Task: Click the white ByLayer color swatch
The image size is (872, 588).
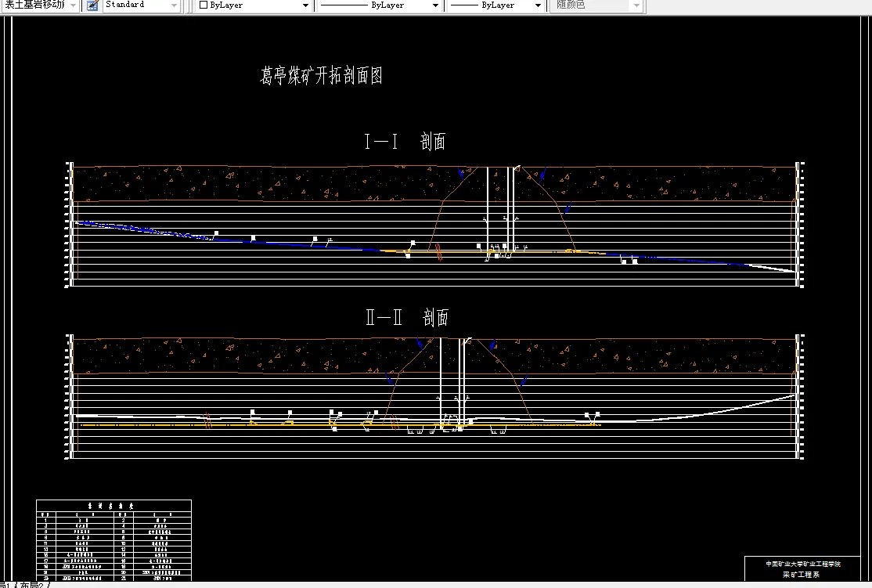Action: [204, 5]
